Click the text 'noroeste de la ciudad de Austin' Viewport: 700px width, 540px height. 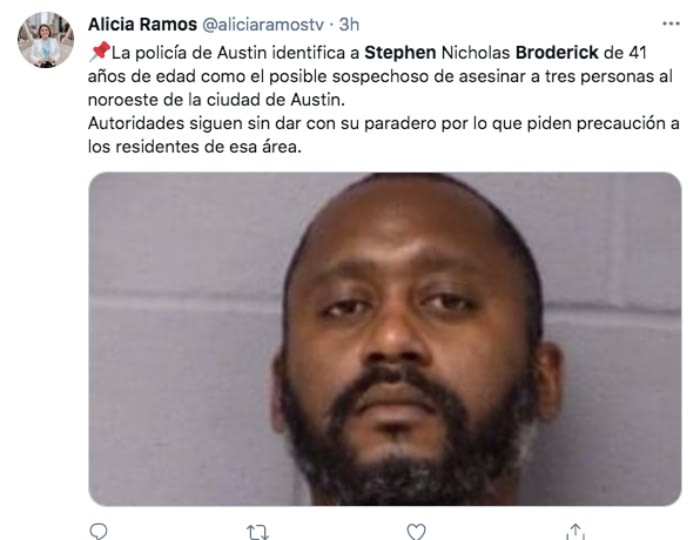[216, 100]
